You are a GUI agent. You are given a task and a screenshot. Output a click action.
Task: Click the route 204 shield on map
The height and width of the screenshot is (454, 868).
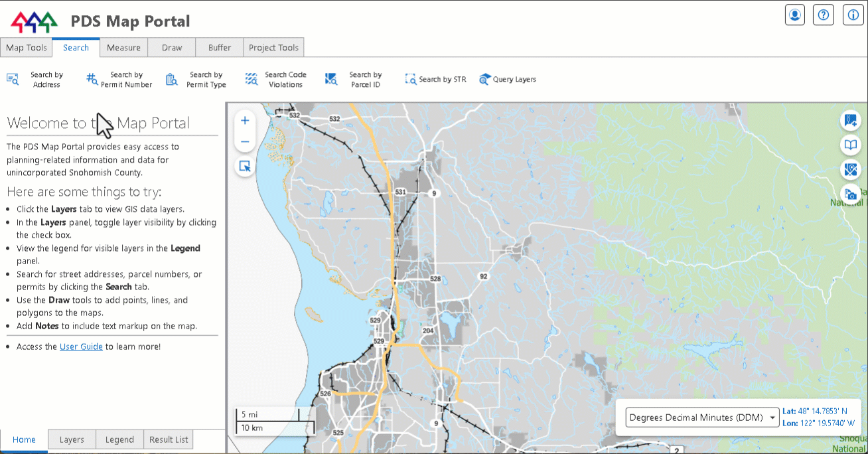[x=428, y=331]
